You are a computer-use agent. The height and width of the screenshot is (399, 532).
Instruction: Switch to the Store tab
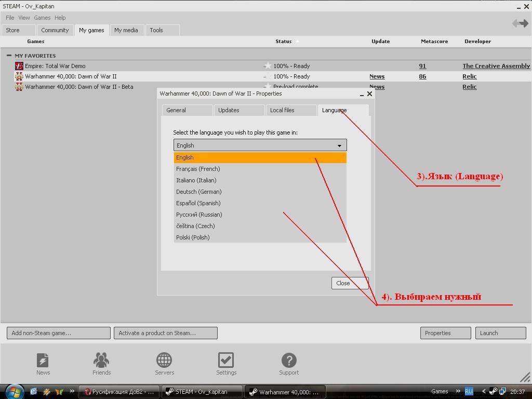coord(18,30)
